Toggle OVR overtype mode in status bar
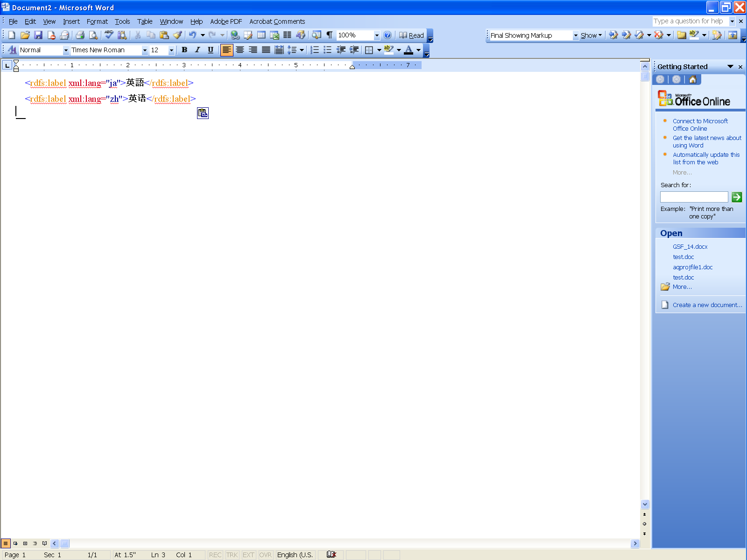The height and width of the screenshot is (560, 747). [265, 555]
